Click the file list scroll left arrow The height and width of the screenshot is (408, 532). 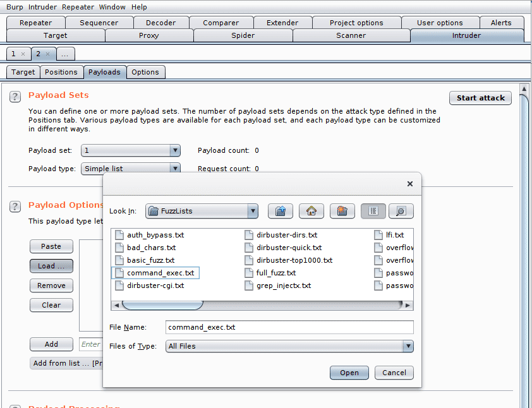pyautogui.click(x=116, y=305)
